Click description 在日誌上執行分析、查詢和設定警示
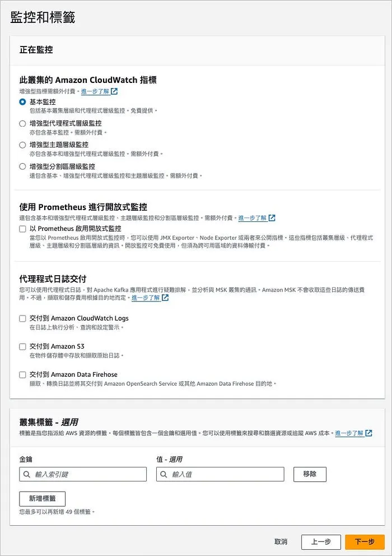This screenshot has height=556, width=392. click(x=77, y=327)
